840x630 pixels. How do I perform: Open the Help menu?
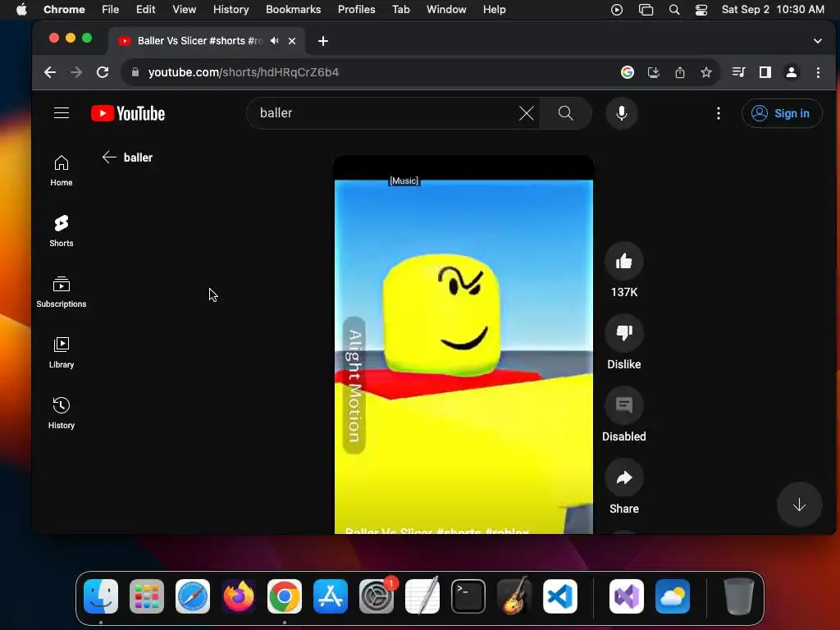(x=494, y=10)
